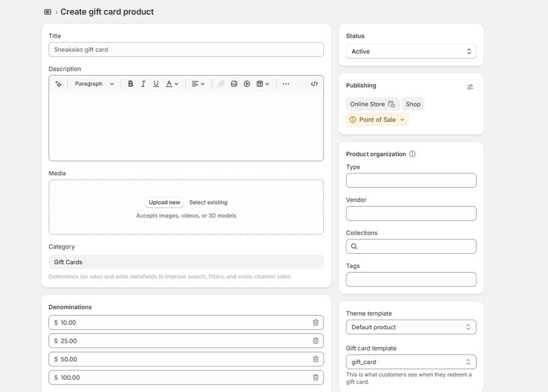Image resolution: width=548 pixels, height=392 pixels.
Task: Click the Upload new media button
Action: (164, 203)
